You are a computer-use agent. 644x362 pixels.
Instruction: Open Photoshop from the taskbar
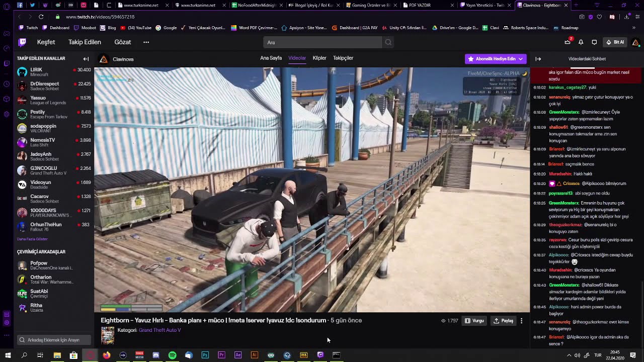(205, 355)
